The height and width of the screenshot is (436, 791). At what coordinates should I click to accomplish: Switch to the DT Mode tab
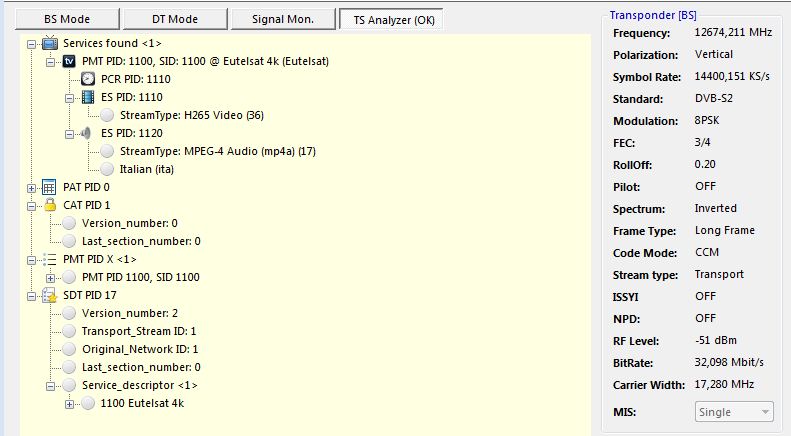pyautogui.click(x=175, y=19)
